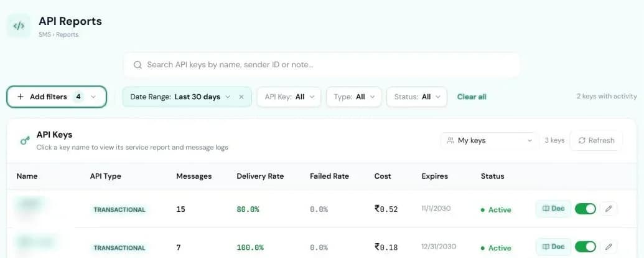Screen dimensions: 644x258
Task: Click Active status in the ₹0.18 row
Action: pyautogui.click(x=496, y=247)
